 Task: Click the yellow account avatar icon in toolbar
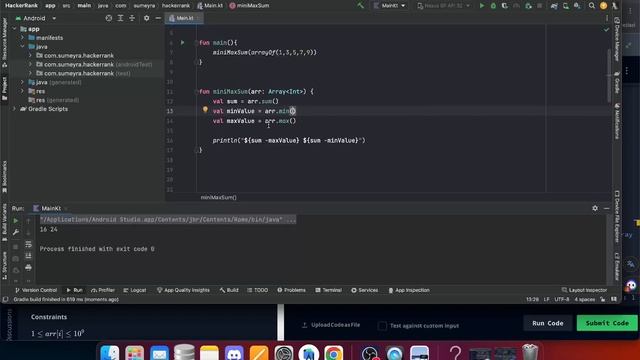[603, 6]
